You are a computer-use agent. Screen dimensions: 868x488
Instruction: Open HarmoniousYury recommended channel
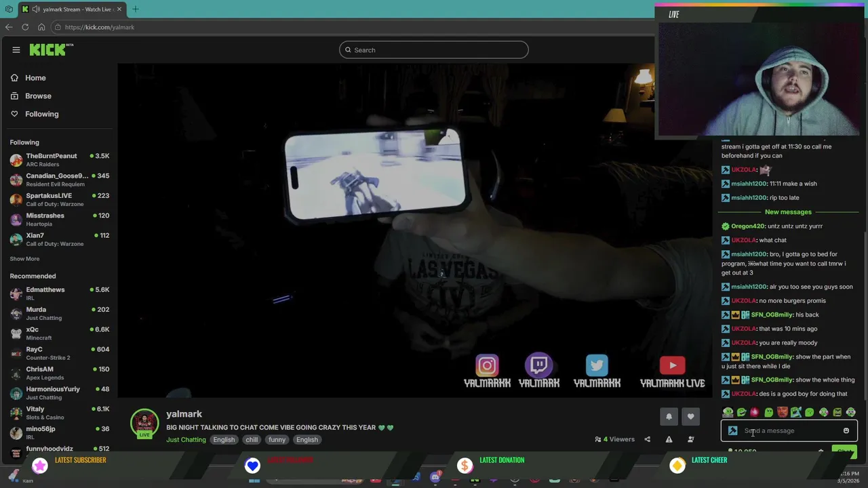60,393
